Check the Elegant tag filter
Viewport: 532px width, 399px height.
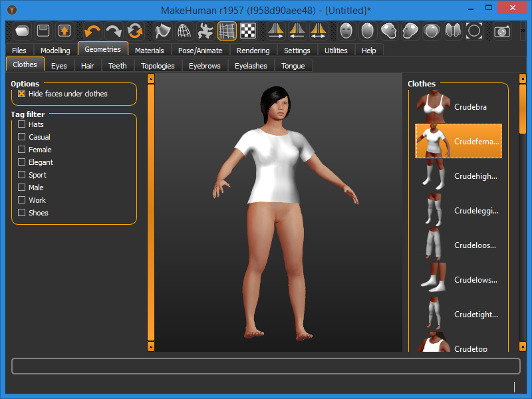point(21,162)
